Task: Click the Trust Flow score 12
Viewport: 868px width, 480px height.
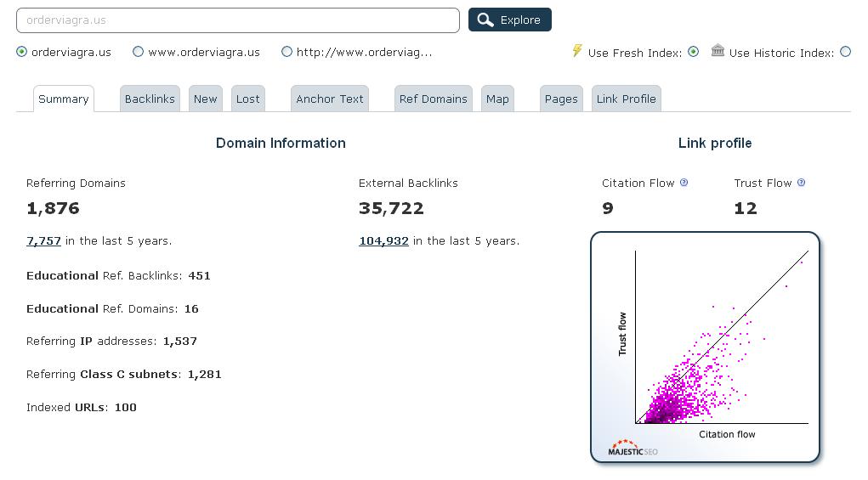Action: pos(745,208)
